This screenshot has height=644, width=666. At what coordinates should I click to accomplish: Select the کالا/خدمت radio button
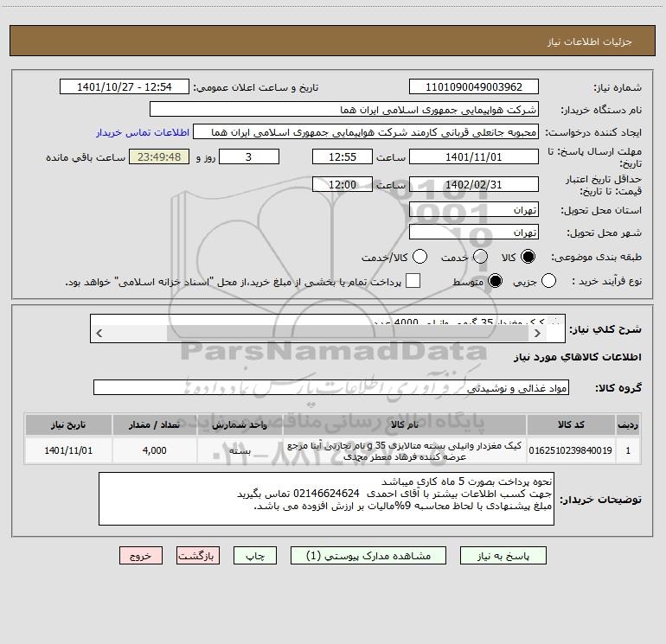[420, 257]
